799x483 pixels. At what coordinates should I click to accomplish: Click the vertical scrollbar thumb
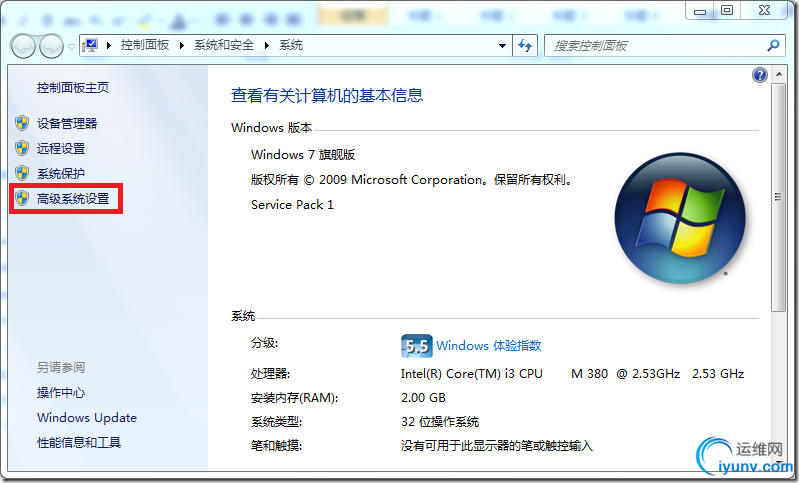pos(778,197)
